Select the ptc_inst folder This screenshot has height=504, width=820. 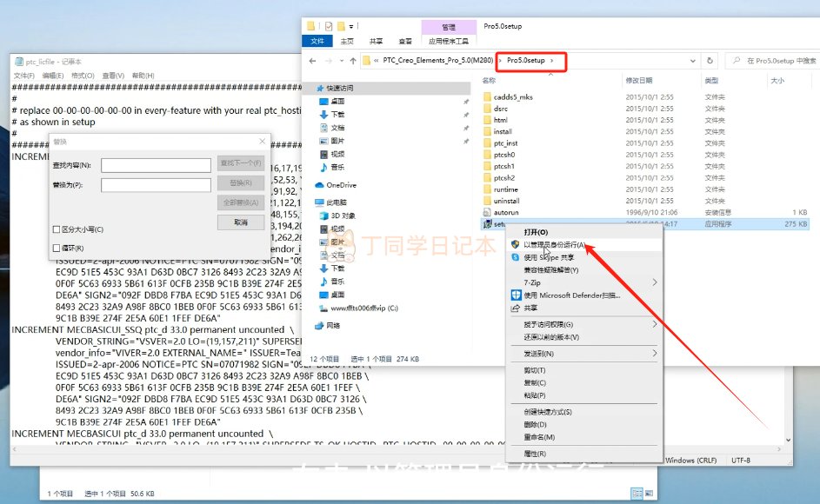click(500, 143)
